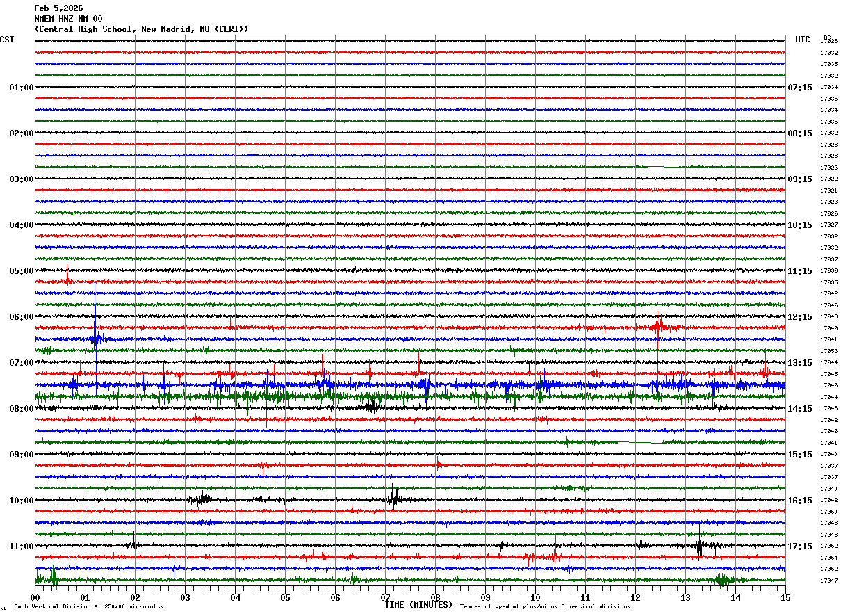Click minute tick label 12 on time axis
This screenshot has height=616, width=841.
[635, 597]
